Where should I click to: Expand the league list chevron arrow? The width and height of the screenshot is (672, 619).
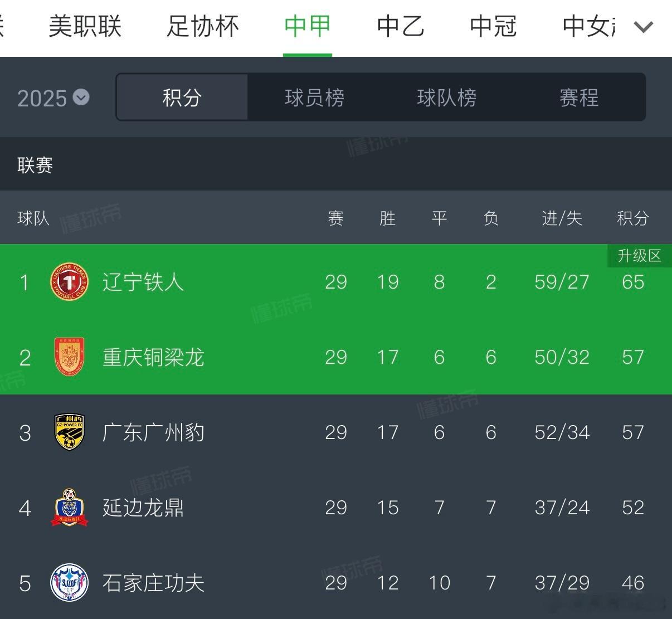click(644, 26)
